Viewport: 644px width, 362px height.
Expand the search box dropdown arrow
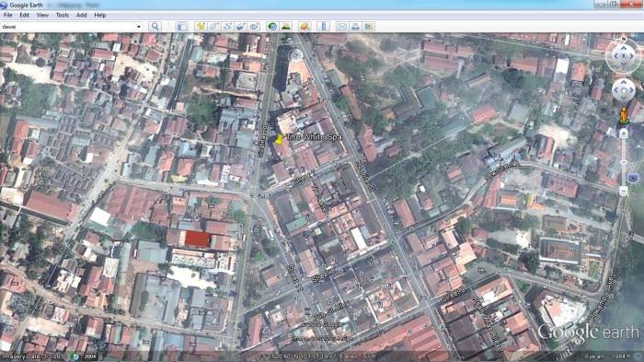point(138,27)
